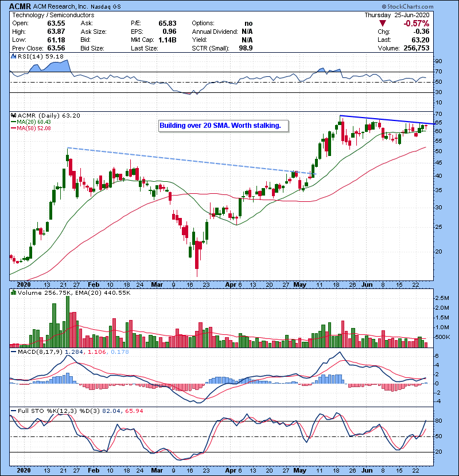This screenshot has height=476, width=459.
Task: Click the "MACD(8,17,9)" indicator label
Action: click(x=40, y=352)
